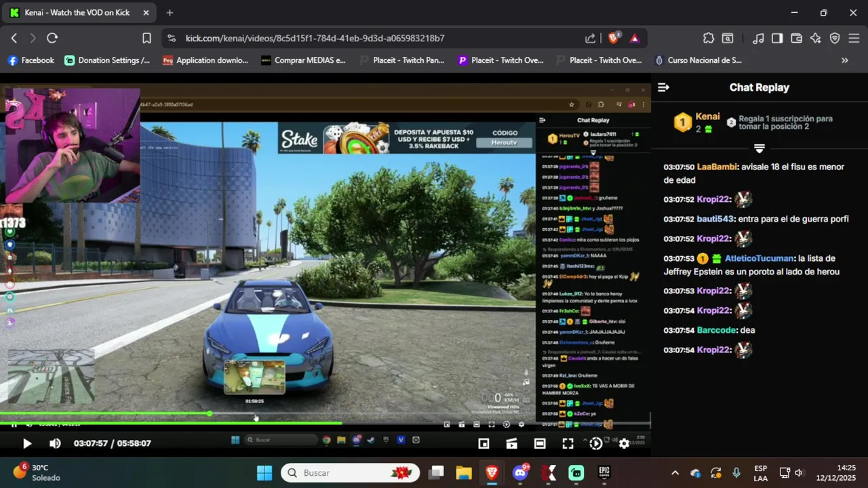
Task: Open the ESP LAA language switcher
Action: point(760,473)
